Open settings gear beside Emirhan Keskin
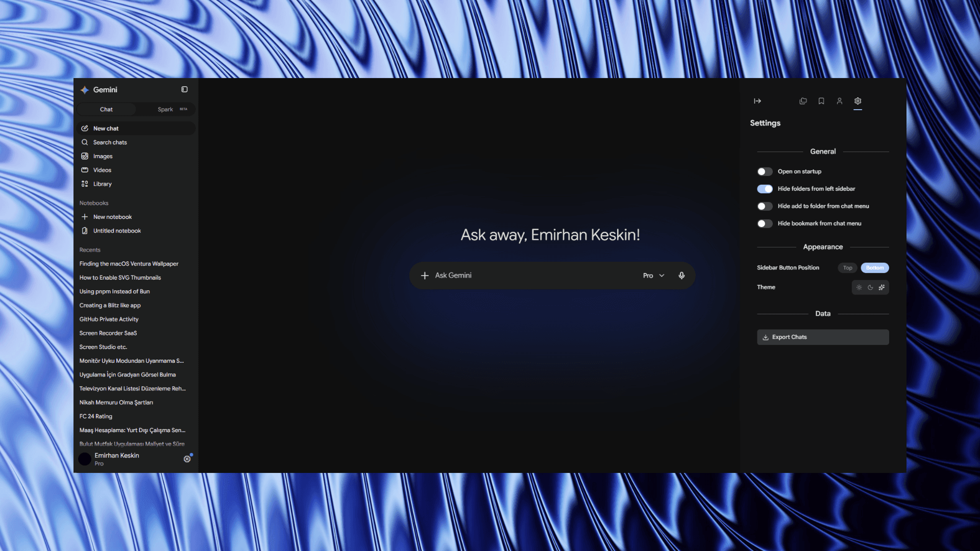Viewport: 980px width, 551px height. click(187, 459)
